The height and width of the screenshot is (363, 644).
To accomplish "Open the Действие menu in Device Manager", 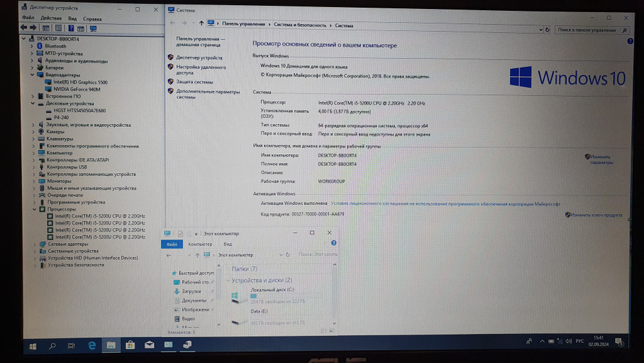I will tap(51, 18).
